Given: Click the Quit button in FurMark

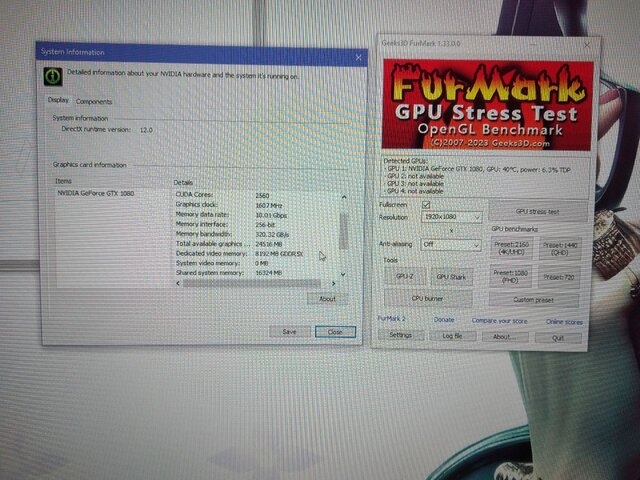Looking at the screenshot, I should click(x=558, y=338).
